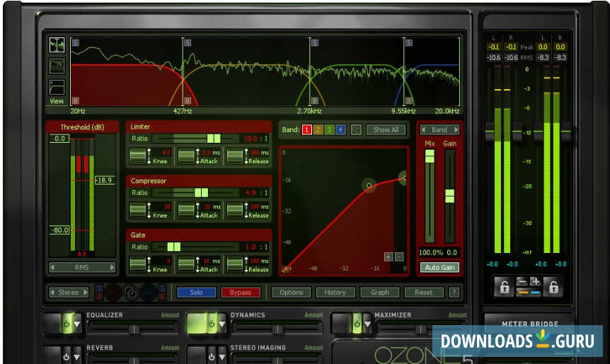This screenshot has width=610, height=364.
Task: Click the Limiter Ratio slider handle
Action: 214,139
